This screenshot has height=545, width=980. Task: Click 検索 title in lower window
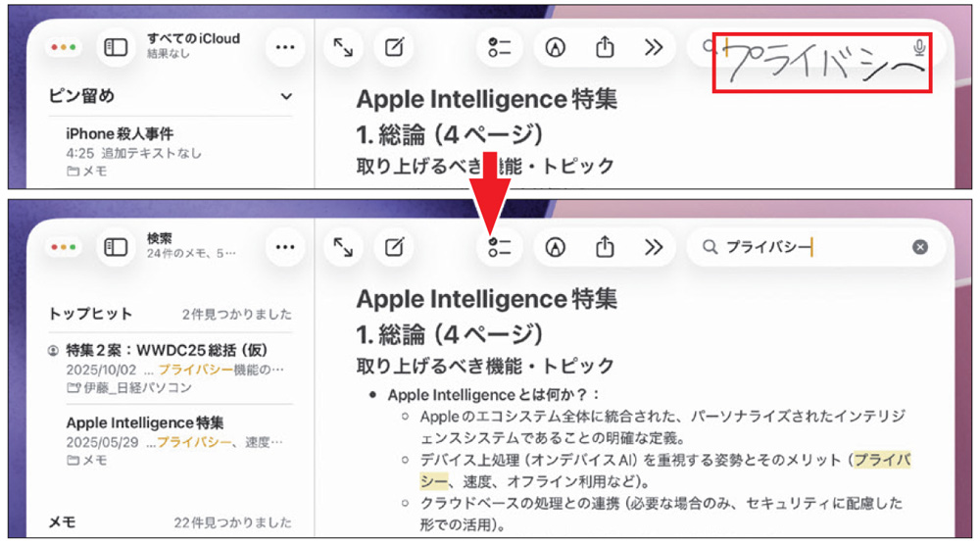[x=160, y=239]
